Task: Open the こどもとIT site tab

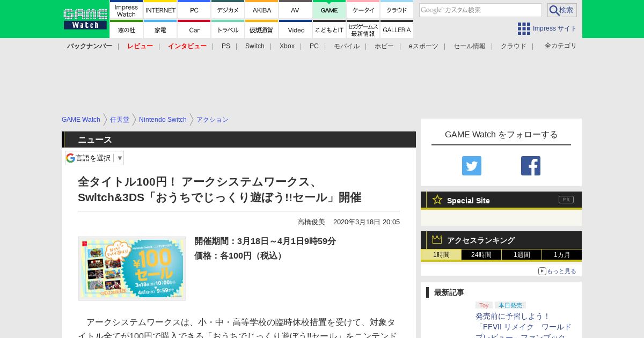Action: (x=329, y=30)
